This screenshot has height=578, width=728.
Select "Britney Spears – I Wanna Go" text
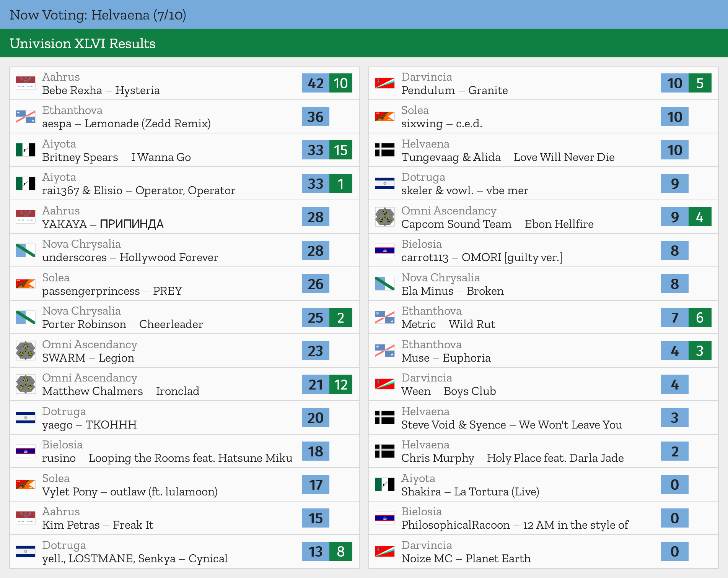(116, 157)
